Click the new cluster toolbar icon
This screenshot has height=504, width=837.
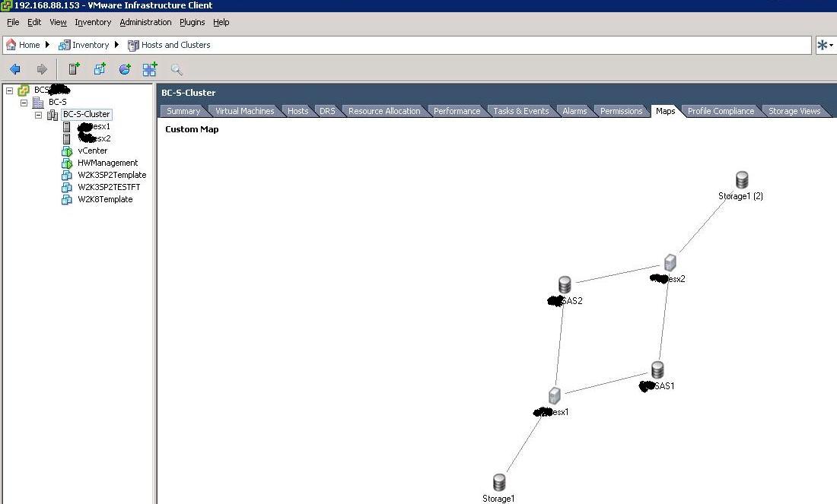point(149,69)
